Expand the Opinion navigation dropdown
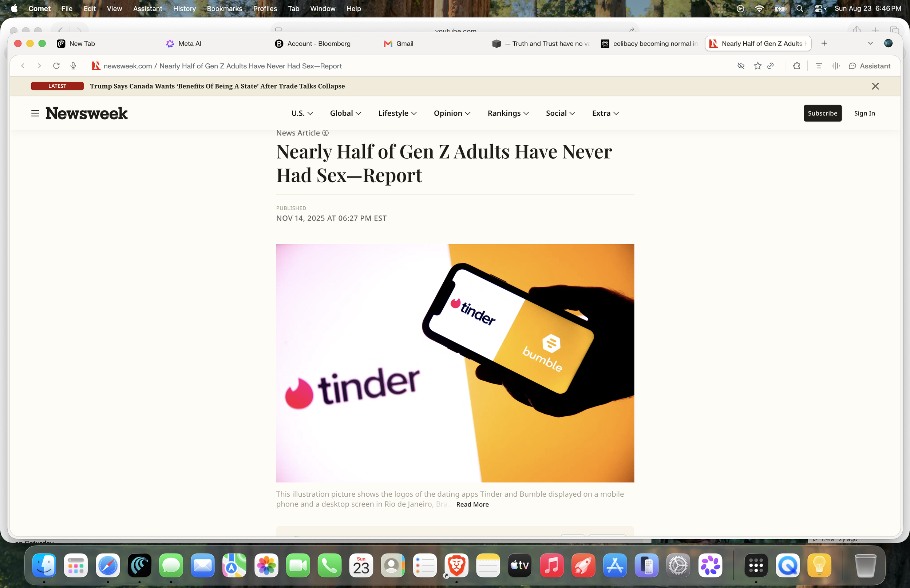The width and height of the screenshot is (910, 588). (x=452, y=114)
